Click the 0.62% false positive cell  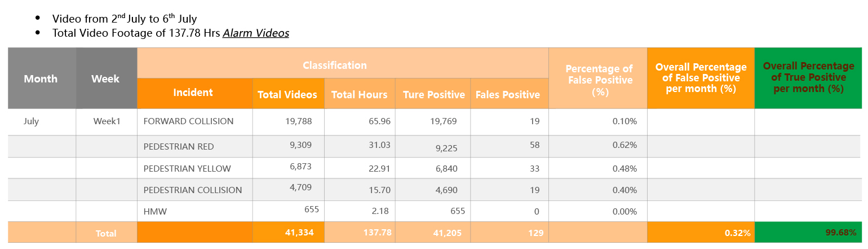coord(625,145)
